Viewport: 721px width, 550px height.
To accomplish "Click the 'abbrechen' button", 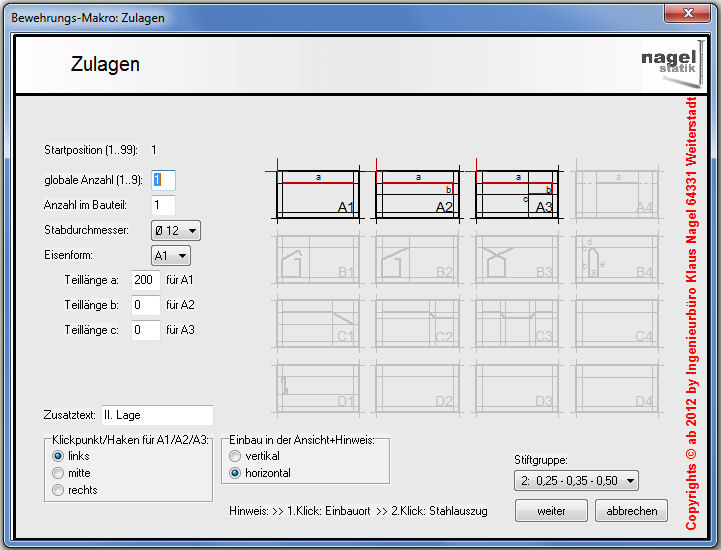I will [631, 511].
